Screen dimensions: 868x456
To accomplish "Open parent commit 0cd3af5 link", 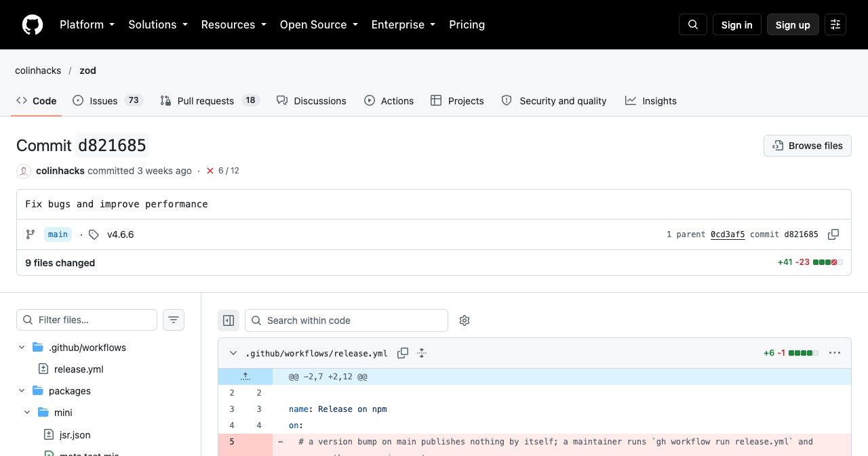I will coord(728,234).
